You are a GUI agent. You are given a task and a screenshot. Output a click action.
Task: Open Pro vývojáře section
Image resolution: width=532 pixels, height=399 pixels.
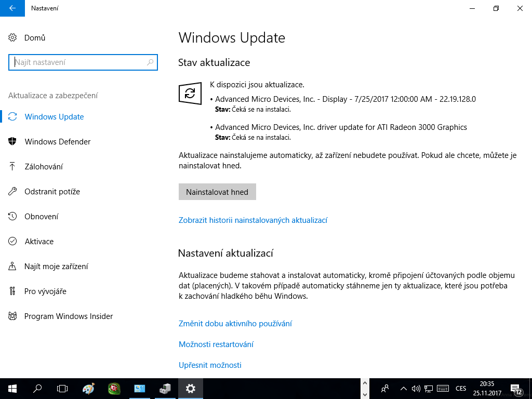pyautogui.click(x=46, y=291)
